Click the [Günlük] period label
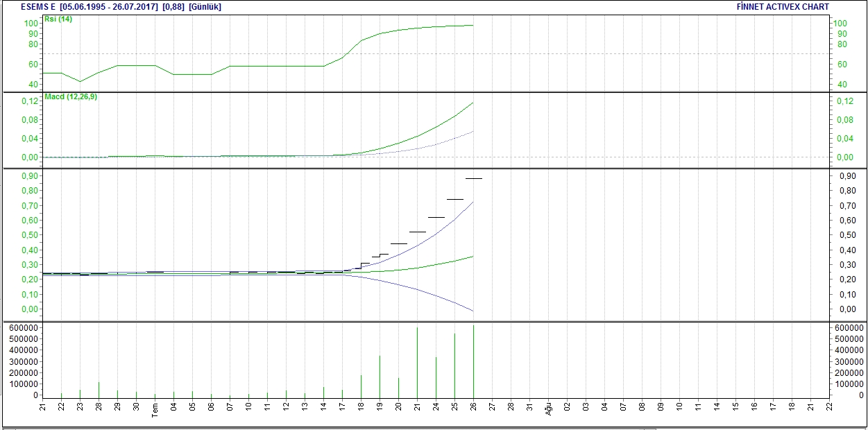The width and height of the screenshot is (868, 430). pos(205,7)
